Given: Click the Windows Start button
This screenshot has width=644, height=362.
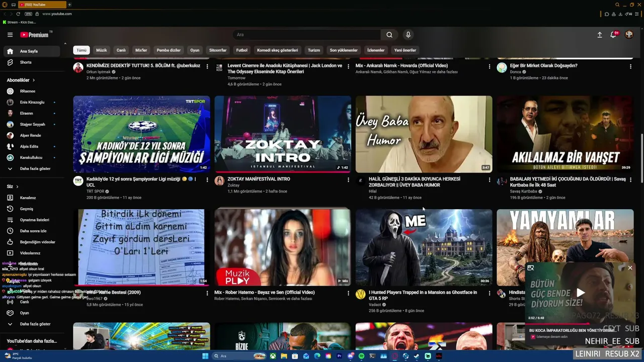Looking at the screenshot, I should click(205, 356).
